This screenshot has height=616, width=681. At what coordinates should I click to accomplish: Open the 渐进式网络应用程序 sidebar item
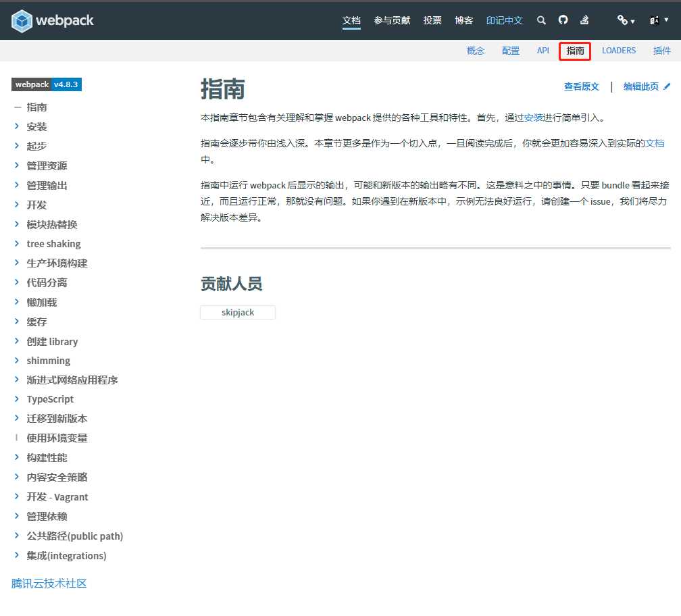coord(72,380)
